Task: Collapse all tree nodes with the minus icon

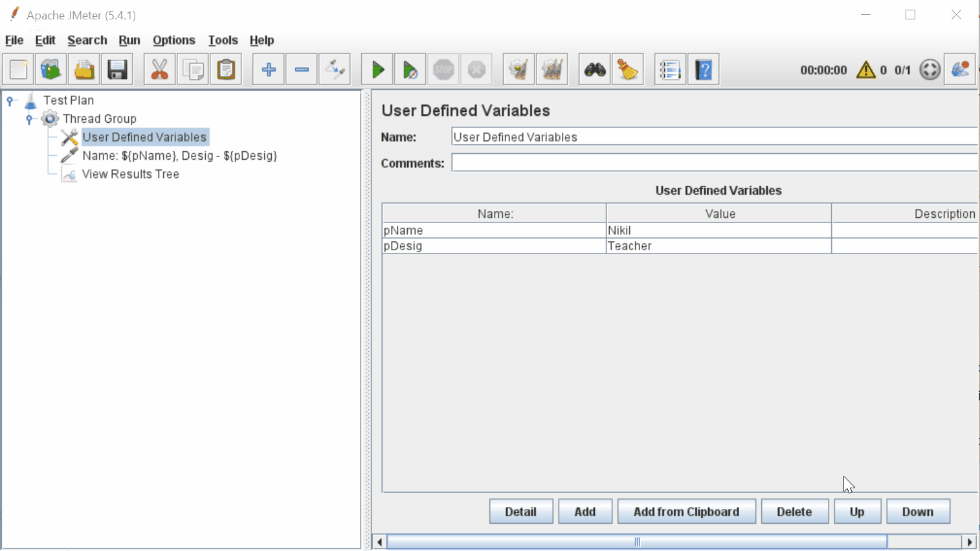Action: coord(301,69)
